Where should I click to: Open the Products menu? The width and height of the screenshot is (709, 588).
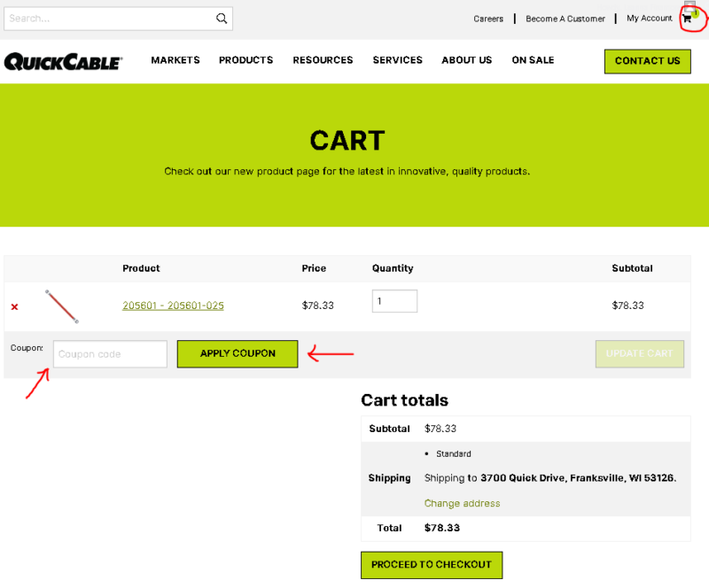coord(245,60)
